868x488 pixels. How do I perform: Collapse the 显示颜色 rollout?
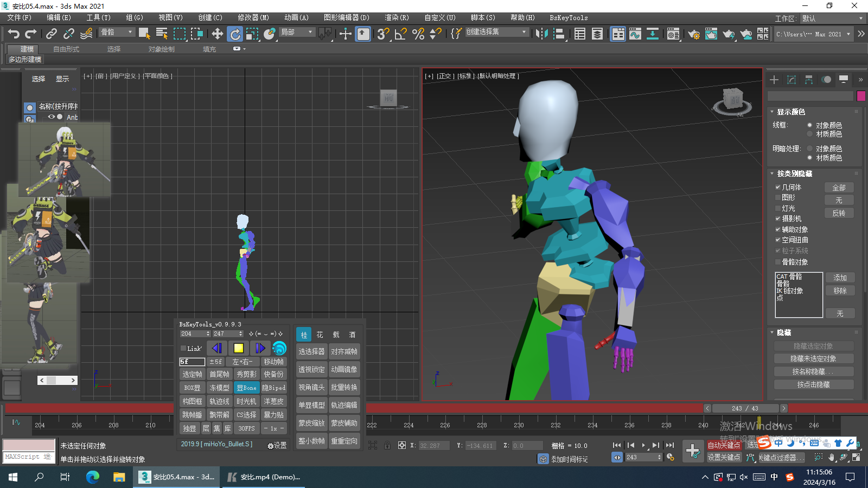point(790,112)
